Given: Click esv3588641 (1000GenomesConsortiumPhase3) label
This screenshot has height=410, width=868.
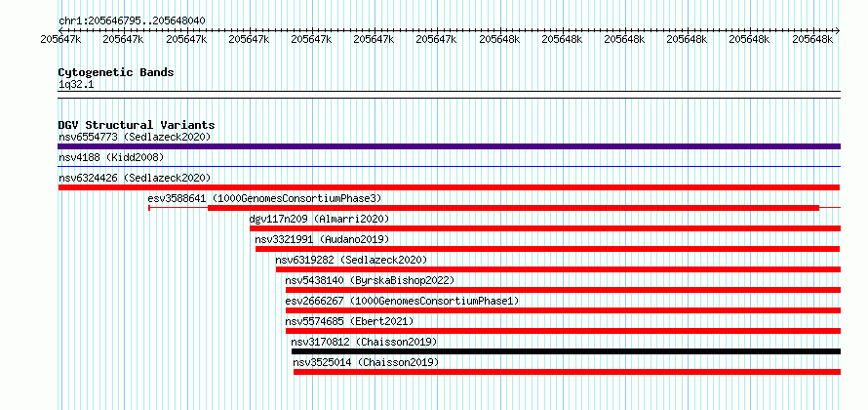Looking at the screenshot, I should (264, 198).
